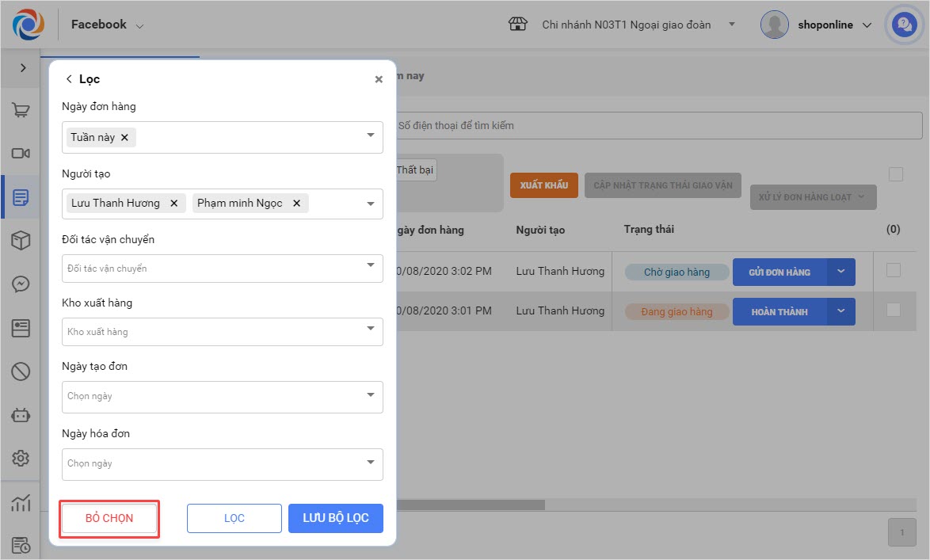The width and height of the screenshot is (930, 560).
Task: Open the Facebook channel menu
Action: [x=107, y=25]
